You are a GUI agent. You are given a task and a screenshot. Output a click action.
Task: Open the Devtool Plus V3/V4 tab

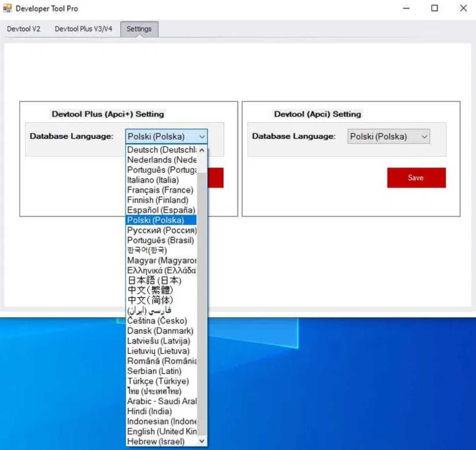[x=84, y=29]
